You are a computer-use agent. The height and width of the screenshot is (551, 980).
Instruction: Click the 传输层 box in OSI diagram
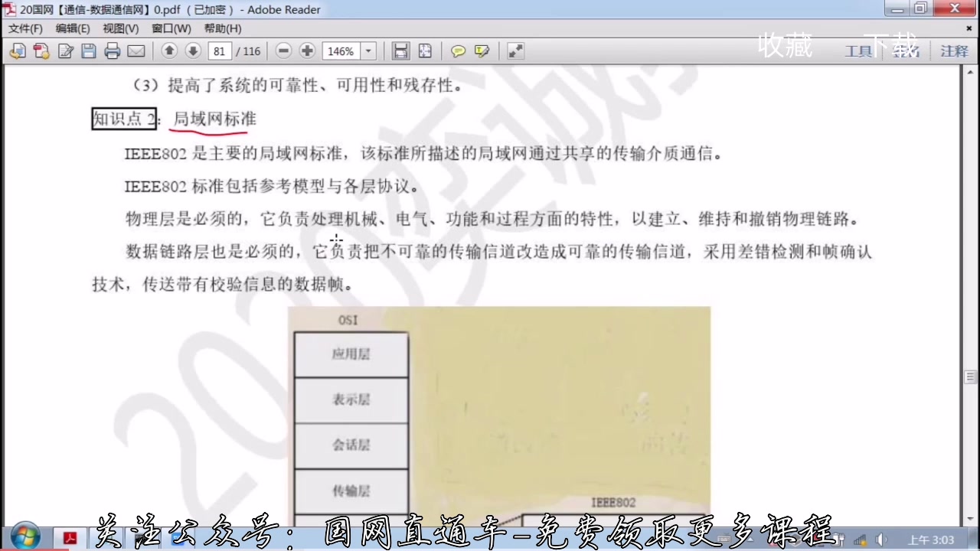click(351, 491)
